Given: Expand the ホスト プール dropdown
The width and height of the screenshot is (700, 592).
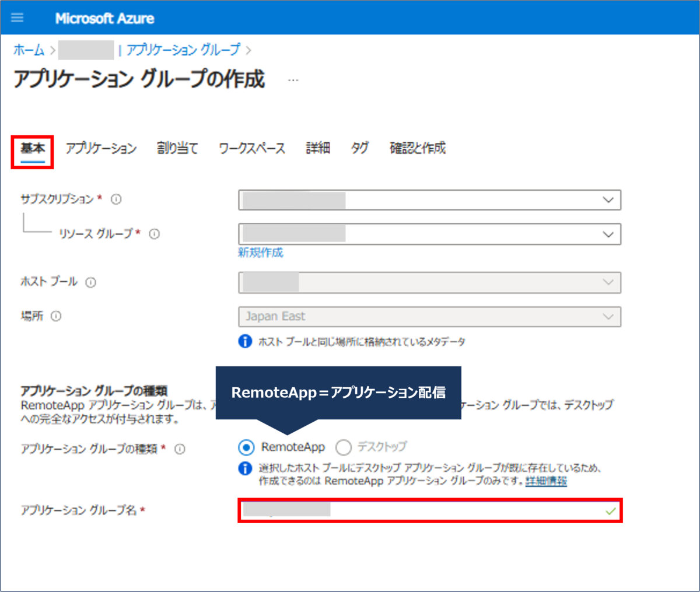Looking at the screenshot, I should pos(430,282).
